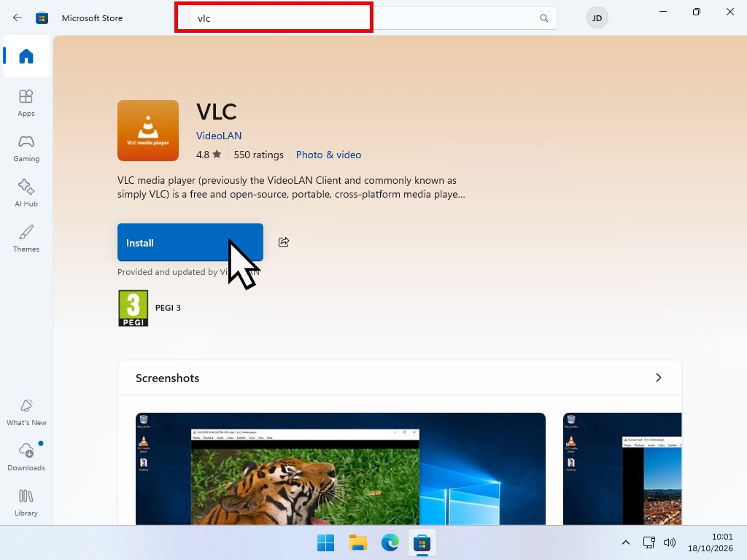
Task: Open the Downloads section
Action: click(x=26, y=458)
